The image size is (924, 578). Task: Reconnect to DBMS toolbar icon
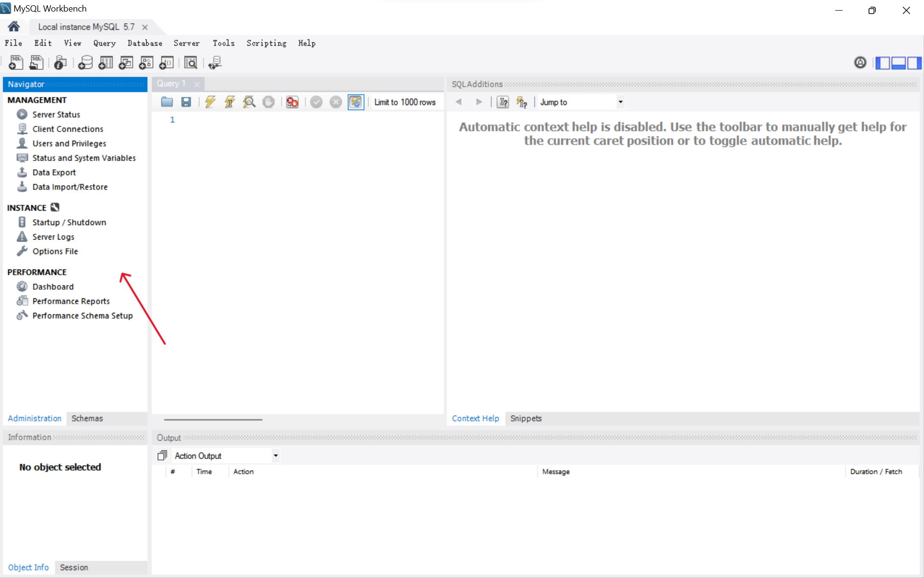click(215, 63)
